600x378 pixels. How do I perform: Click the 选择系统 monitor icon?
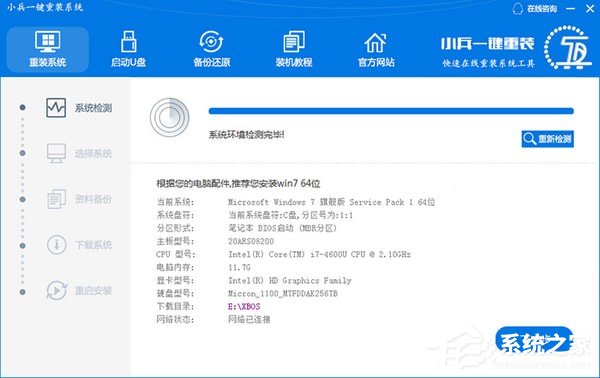[x=56, y=153]
